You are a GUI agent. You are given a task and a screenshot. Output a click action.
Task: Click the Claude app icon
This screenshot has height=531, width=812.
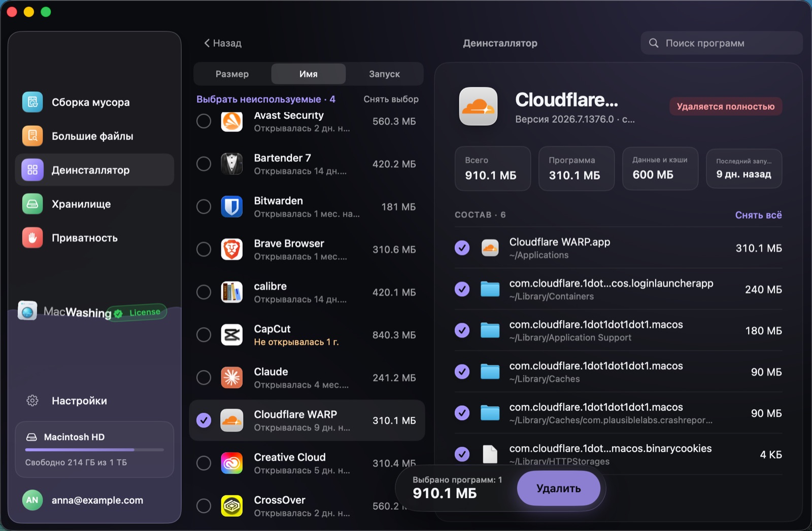232,378
